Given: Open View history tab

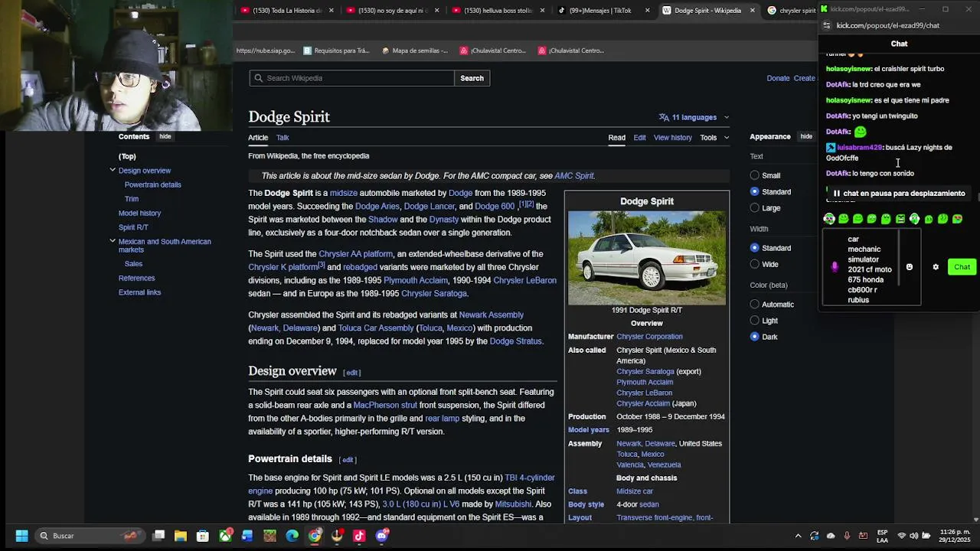Looking at the screenshot, I should point(673,138).
